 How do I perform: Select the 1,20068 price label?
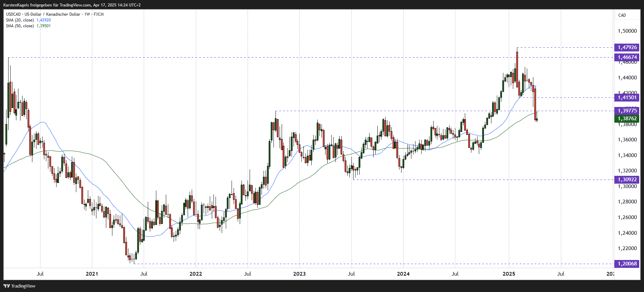tap(627, 264)
